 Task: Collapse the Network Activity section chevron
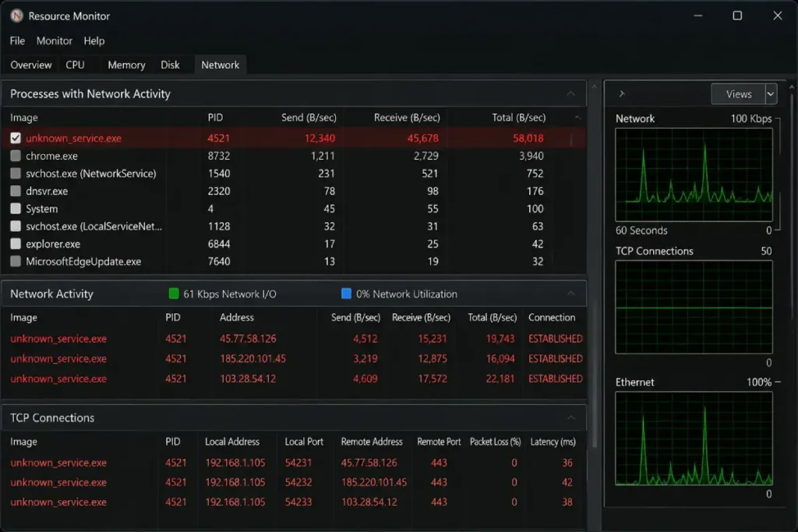coord(570,294)
